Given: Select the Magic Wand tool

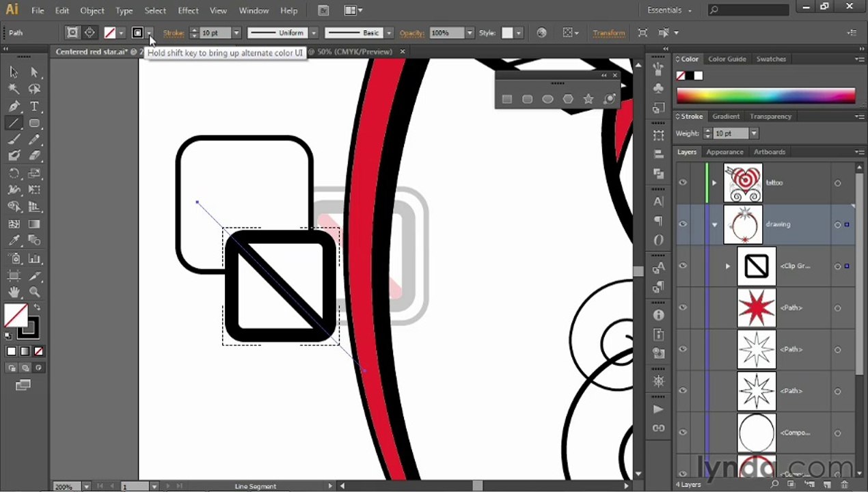Looking at the screenshot, I should click(x=14, y=89).
